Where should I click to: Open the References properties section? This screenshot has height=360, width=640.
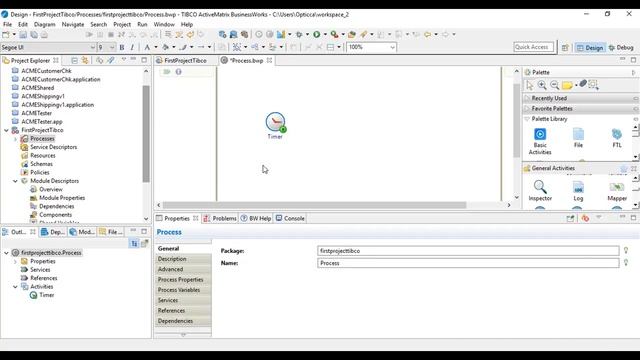click(183, 311)
